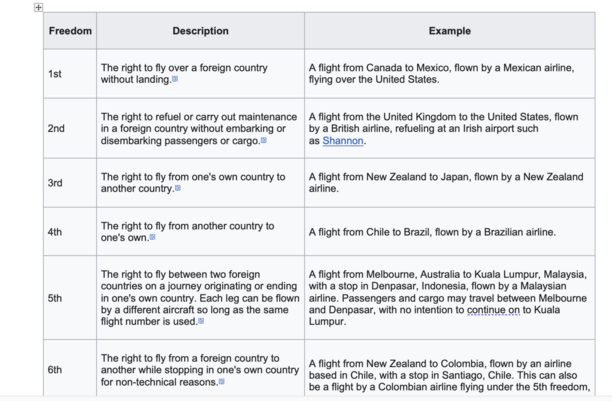Click the reference icon after 'one's own'

click(153, 237)
